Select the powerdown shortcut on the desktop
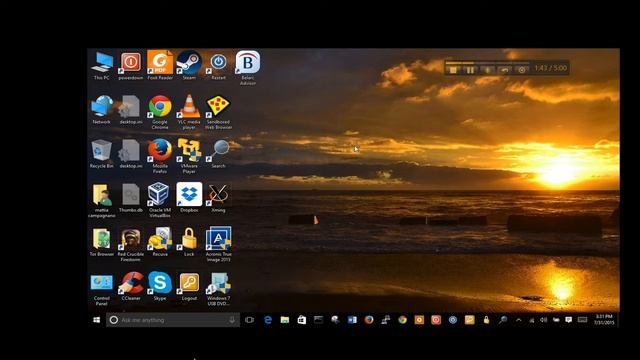Image resolution: width=640 pixels, height=360 pixels. (131, 65)
